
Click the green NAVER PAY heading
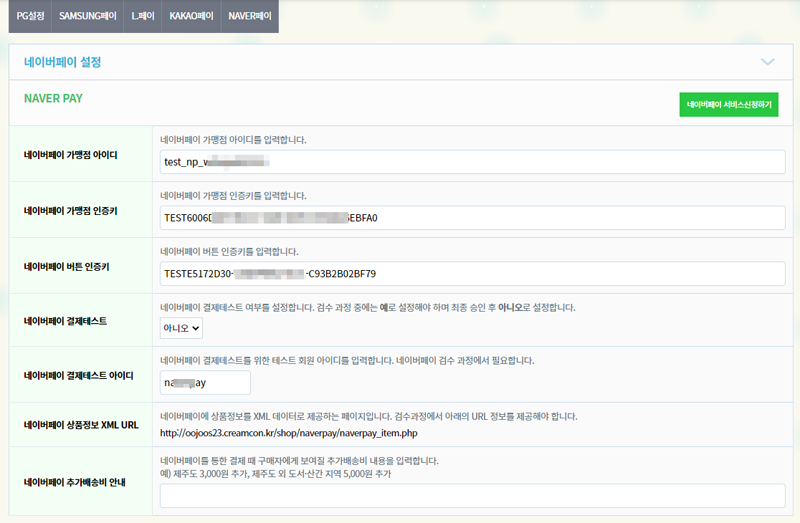tap(52, 99)
